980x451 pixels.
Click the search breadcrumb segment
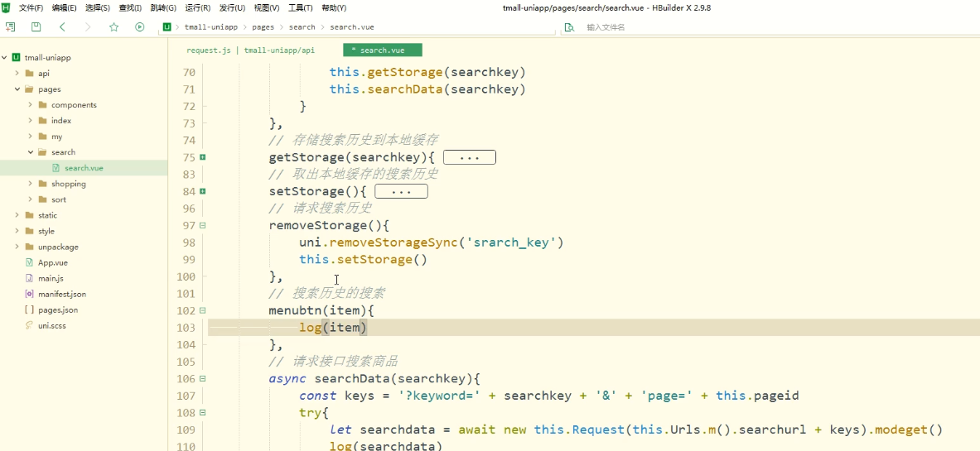coord(302,27)
